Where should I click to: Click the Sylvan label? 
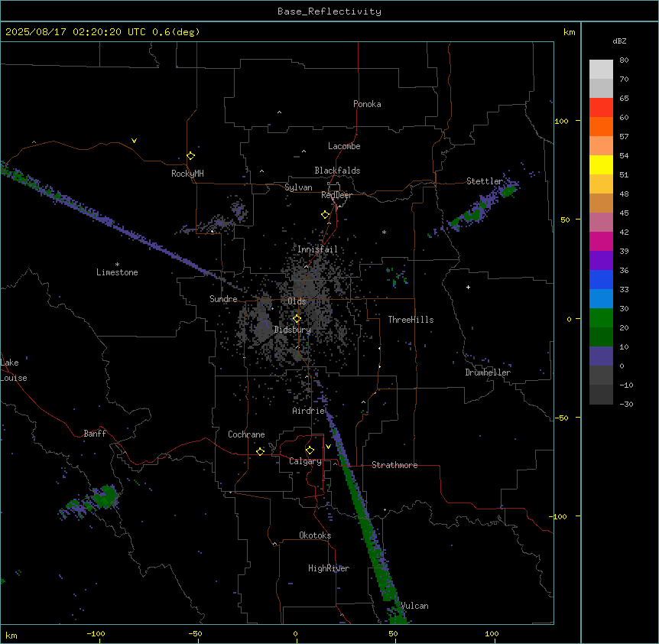298,187
